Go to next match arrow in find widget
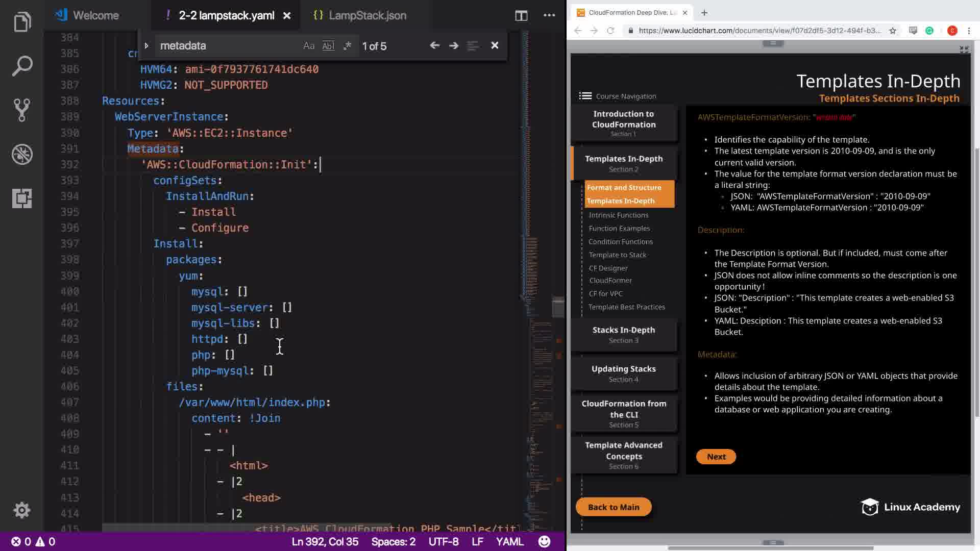The height and width of the screenshot is (551, 980). 454,45
